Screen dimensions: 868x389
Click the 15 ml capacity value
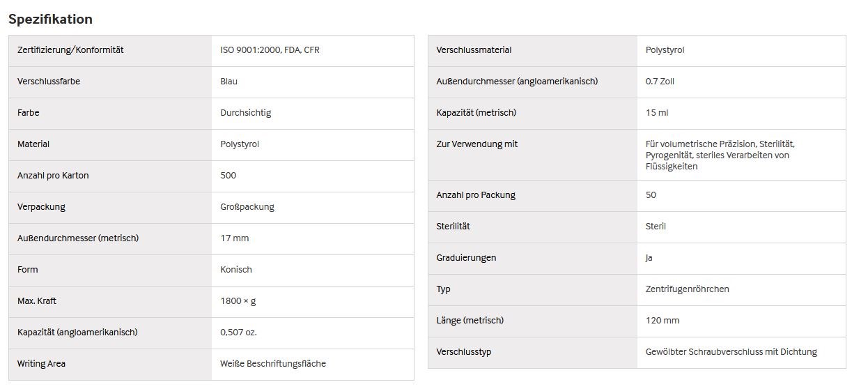657,113
